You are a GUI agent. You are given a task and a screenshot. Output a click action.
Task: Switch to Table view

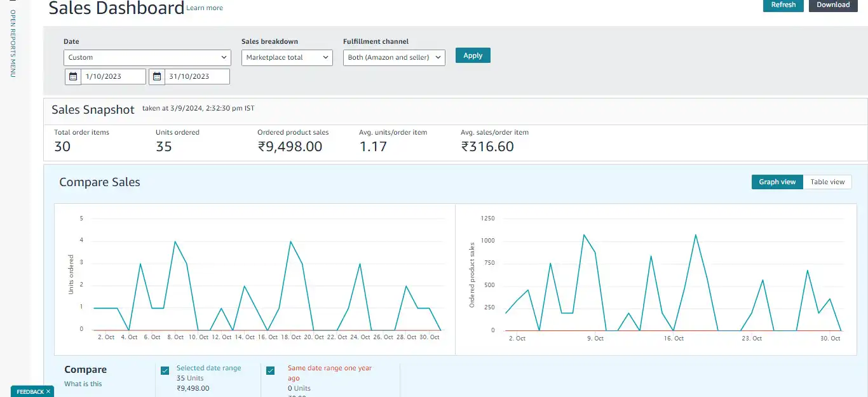point(827,182)
